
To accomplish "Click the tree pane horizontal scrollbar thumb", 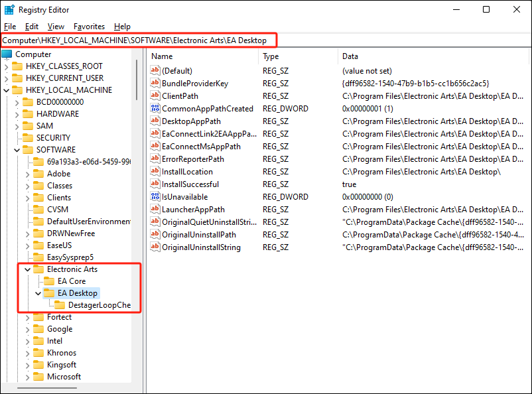I will tap(47, 387).
